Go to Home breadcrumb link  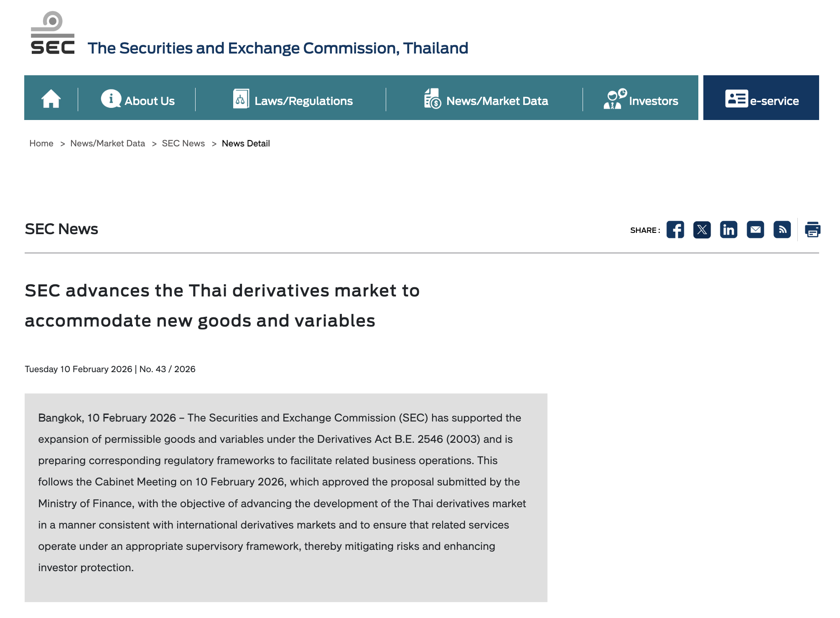click(x=41, y=143)
